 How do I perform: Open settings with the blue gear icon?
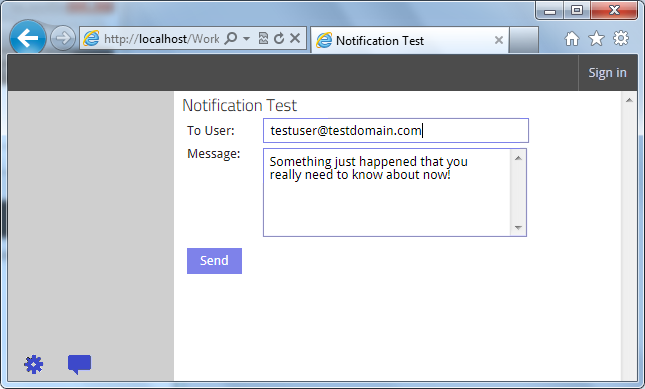point(33,364)
